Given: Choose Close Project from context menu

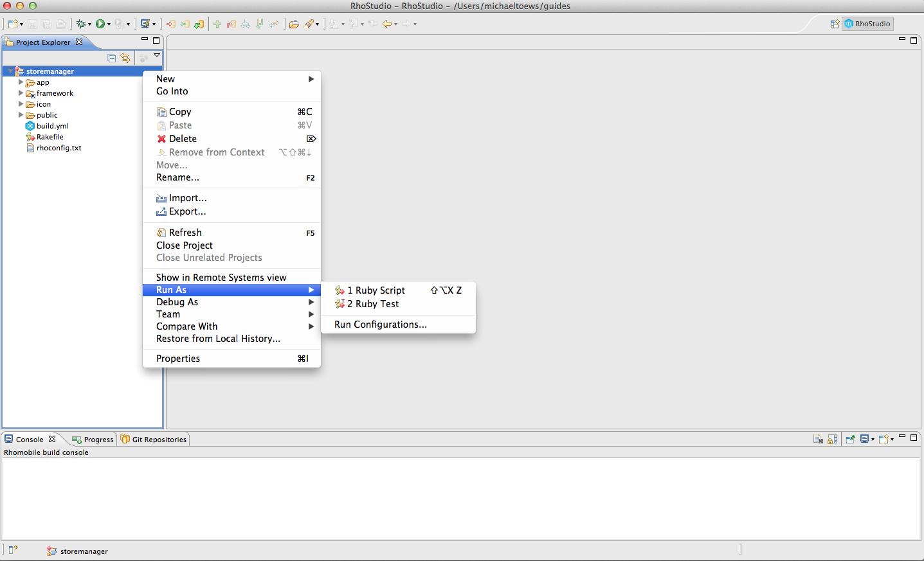Looking at the screenshot, I should pyautogui.click(x=231, y=245).
